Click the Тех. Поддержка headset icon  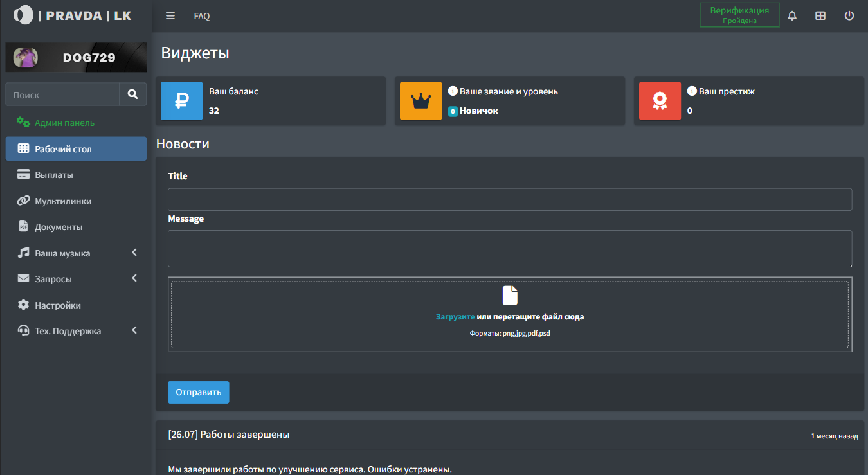[23, 330]
